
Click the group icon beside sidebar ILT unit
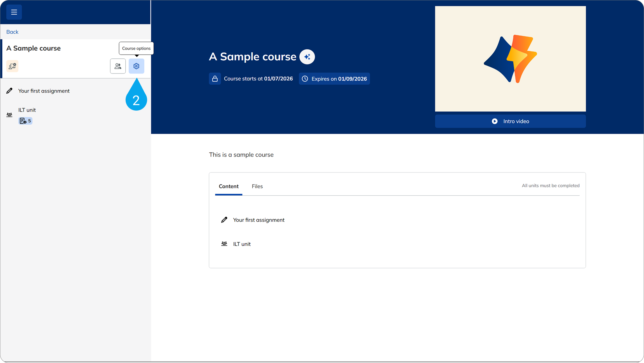9,115
